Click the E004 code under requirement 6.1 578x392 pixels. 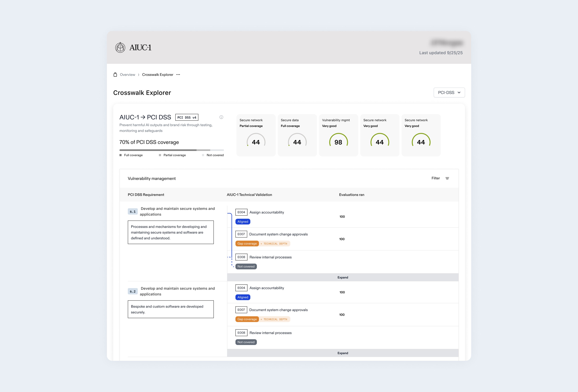241,212
